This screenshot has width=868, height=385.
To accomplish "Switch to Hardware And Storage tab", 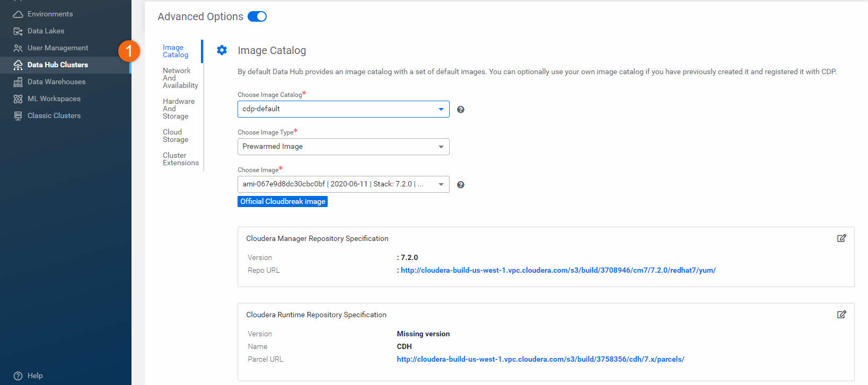I will [179, 109].
